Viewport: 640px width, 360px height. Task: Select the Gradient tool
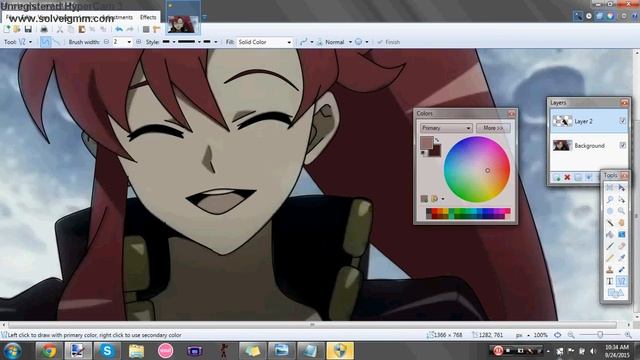(621, 234)
